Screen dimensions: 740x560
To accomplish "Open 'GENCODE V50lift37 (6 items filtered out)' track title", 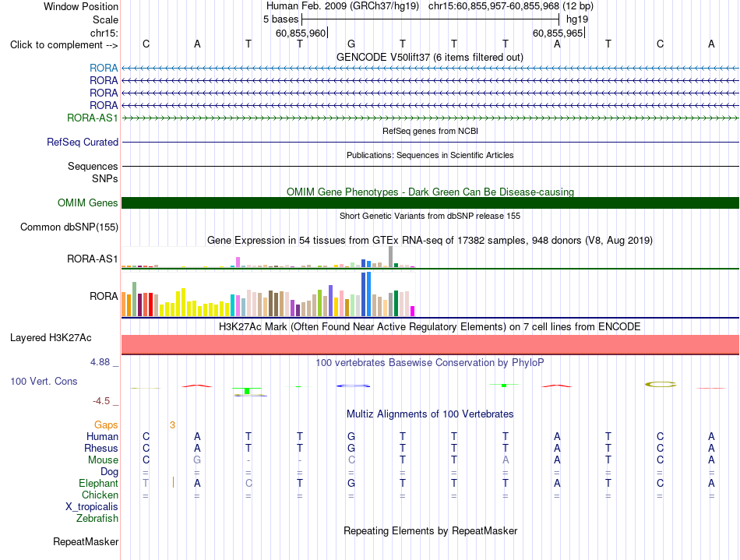I will [x=430, y=57].
